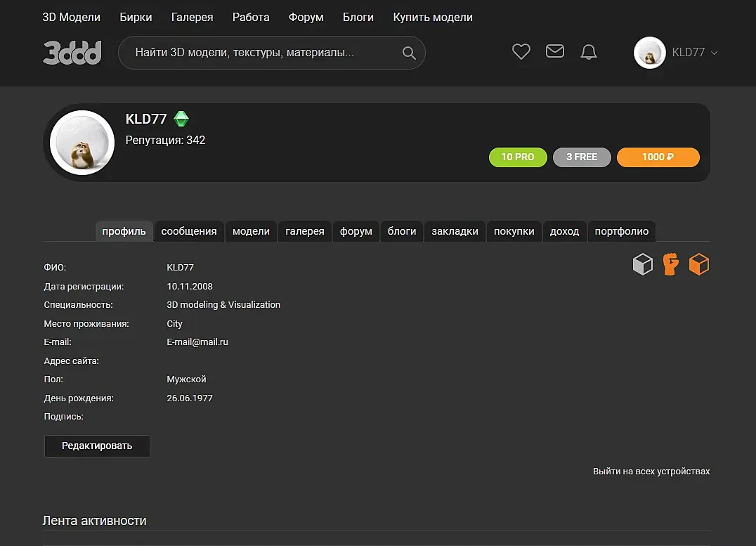Open notifications bell icon
This screenshot has height=546, width=756.
[x=589, y=51]
